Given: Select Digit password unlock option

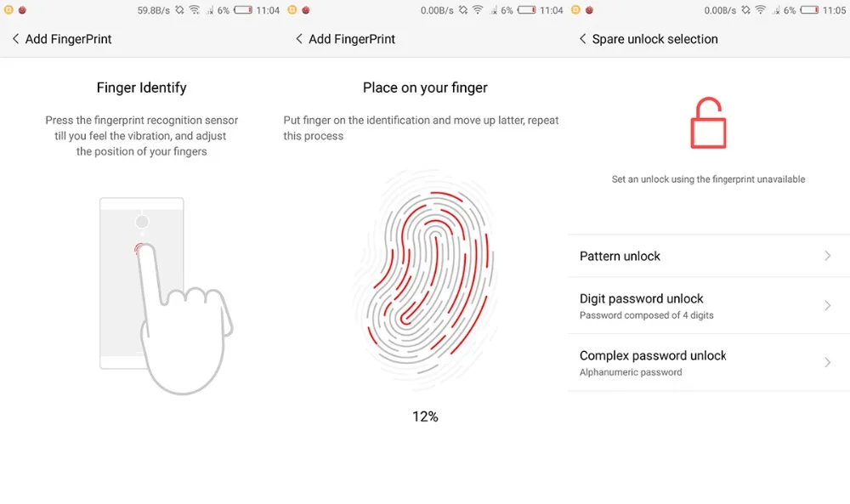Looking at the screenshot, I should [x=709, y=306].
